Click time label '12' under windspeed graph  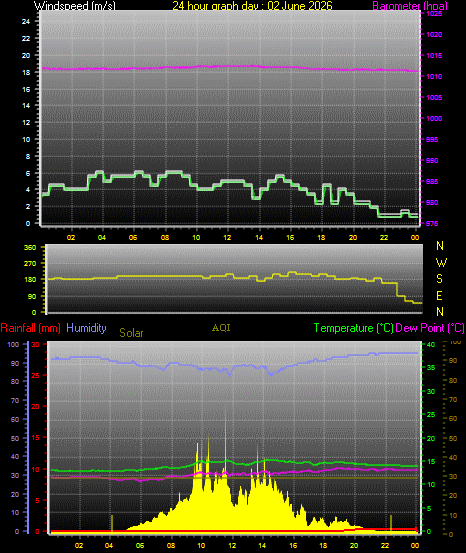click(227, 237)
